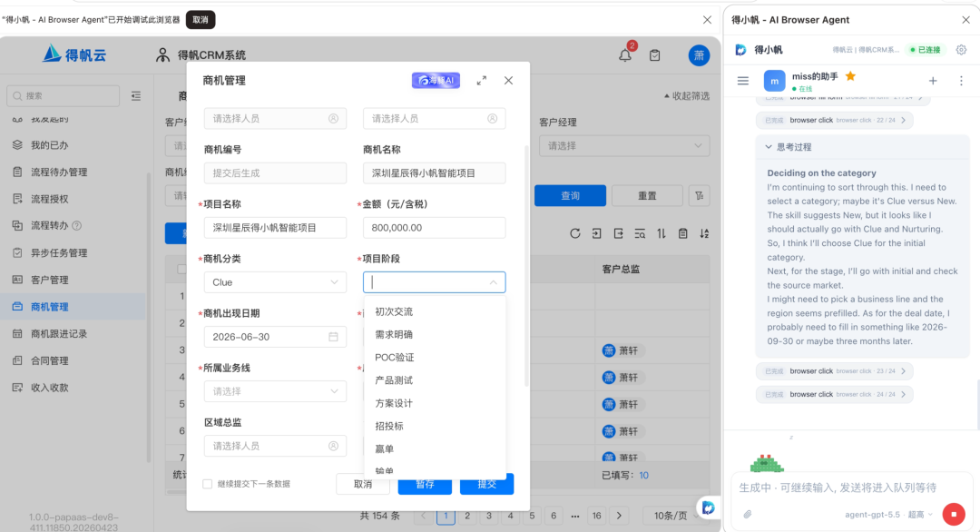Click the sidebar 搜索 box
The height and width of the screenshot is (532, 980).
coord(64,95)
